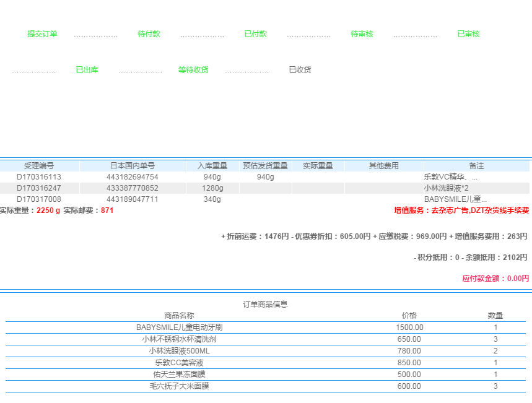This screenshot has width=532, height=403.
Task: Click the remark 小林洗眼液*2
Action: (x=446, y=188)
